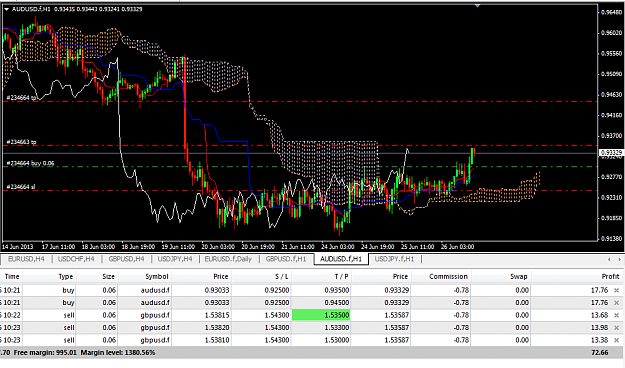Image resolution: width=625 pixels, height=368 pixels.
Task: Click the 26 Jun 03:00 time axis label
Action: point(457,247)
